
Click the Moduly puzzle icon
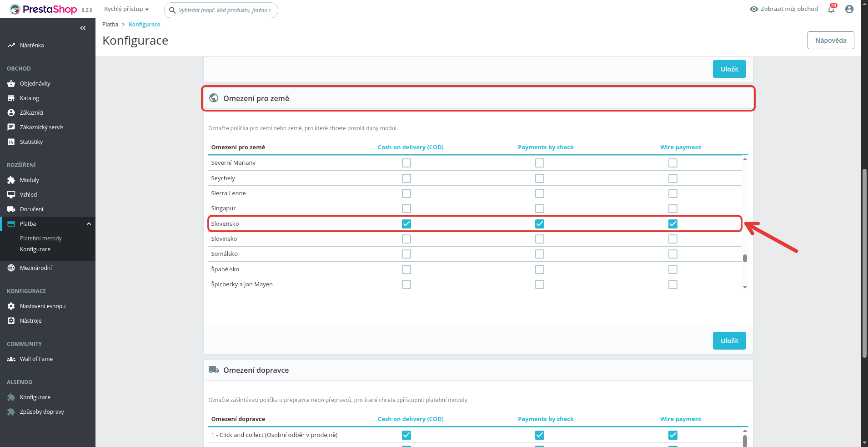tap(11, 180)
